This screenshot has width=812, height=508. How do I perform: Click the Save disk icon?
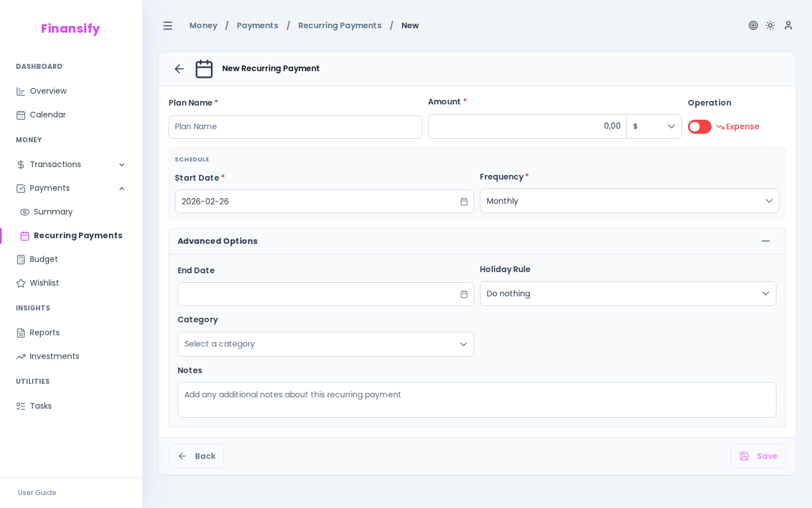click(744, 456)
